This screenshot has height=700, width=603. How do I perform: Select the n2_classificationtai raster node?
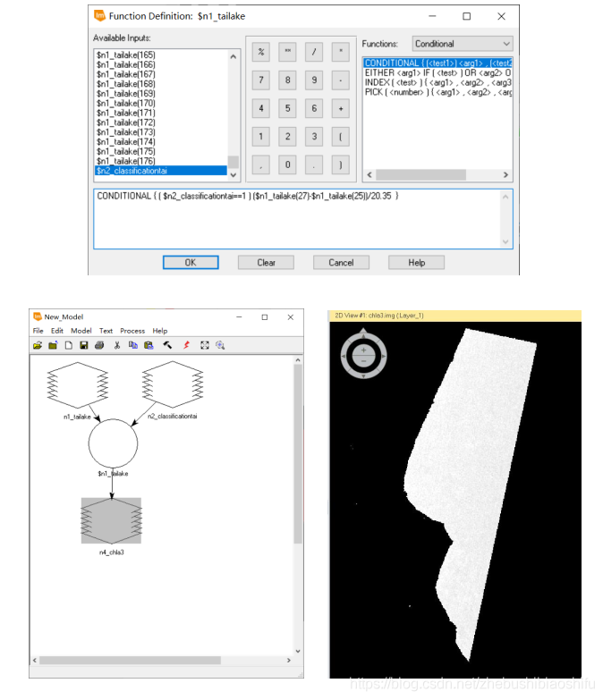pyautogui.click(x=173, y=384)
